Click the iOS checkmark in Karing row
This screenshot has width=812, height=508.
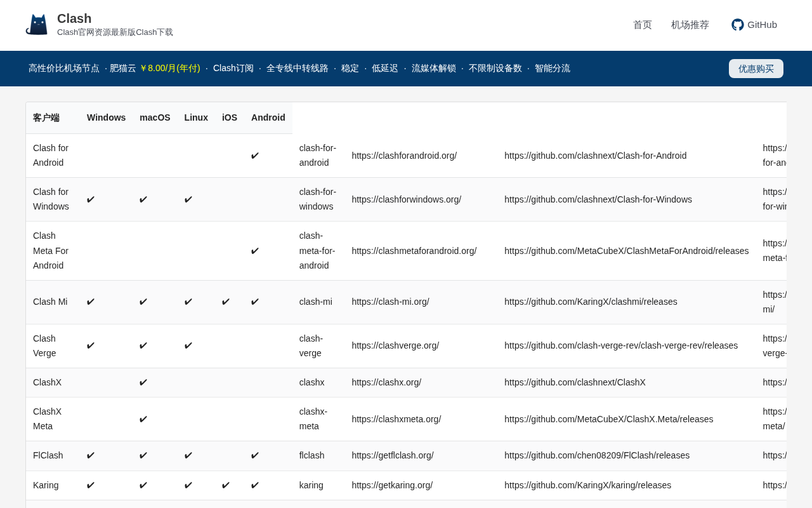click(225, 485)
